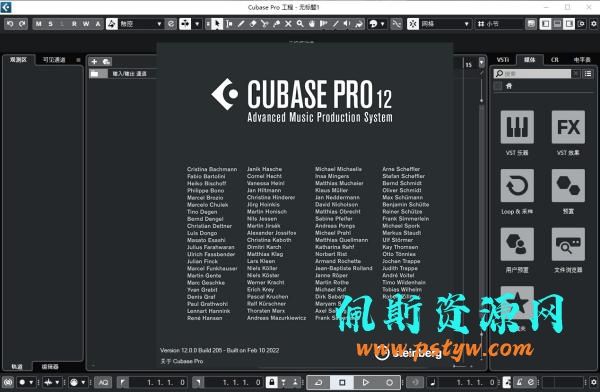The width and height of the screenshot is (600, 392).
Task: Open the record mode dropdown in transport
Action: click(x=26, y=382)
